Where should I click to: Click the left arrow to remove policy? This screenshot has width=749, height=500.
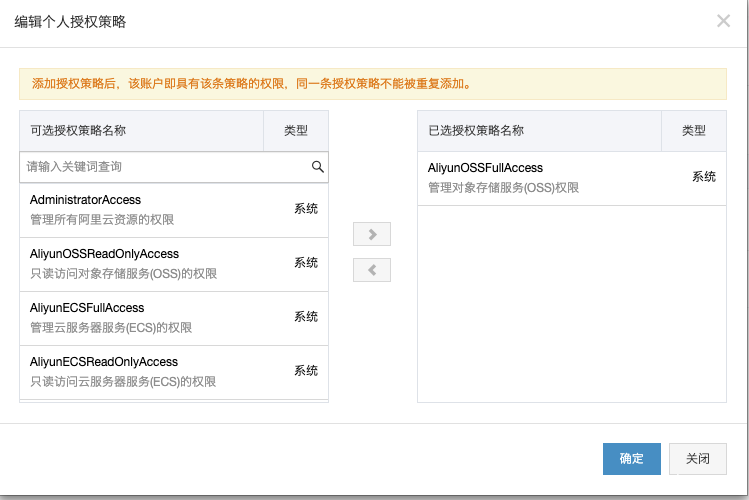(x=372, y=270)
